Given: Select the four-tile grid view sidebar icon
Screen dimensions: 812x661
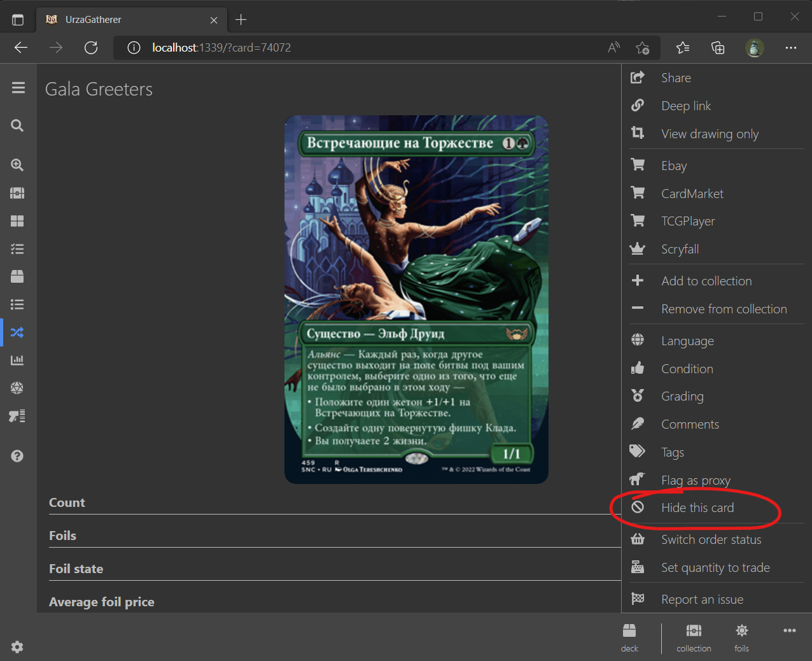Looking at the screenshot, I should [x=18, y=221].
